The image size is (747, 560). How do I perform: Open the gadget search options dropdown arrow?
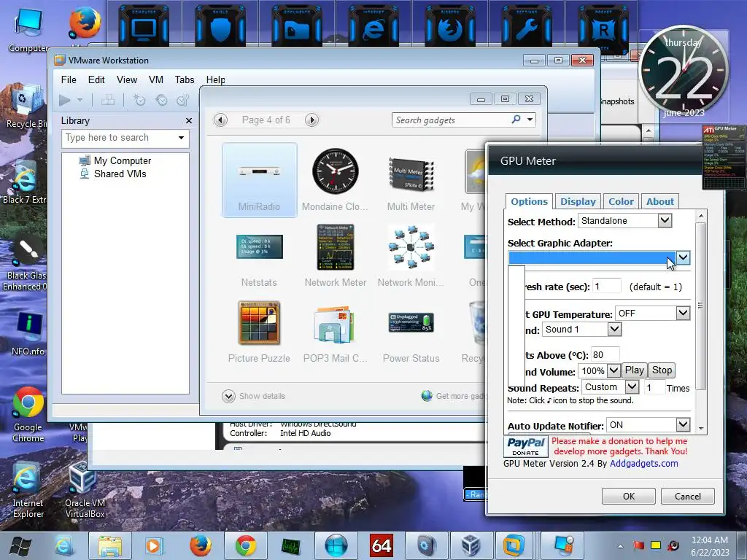coord(530,120)
